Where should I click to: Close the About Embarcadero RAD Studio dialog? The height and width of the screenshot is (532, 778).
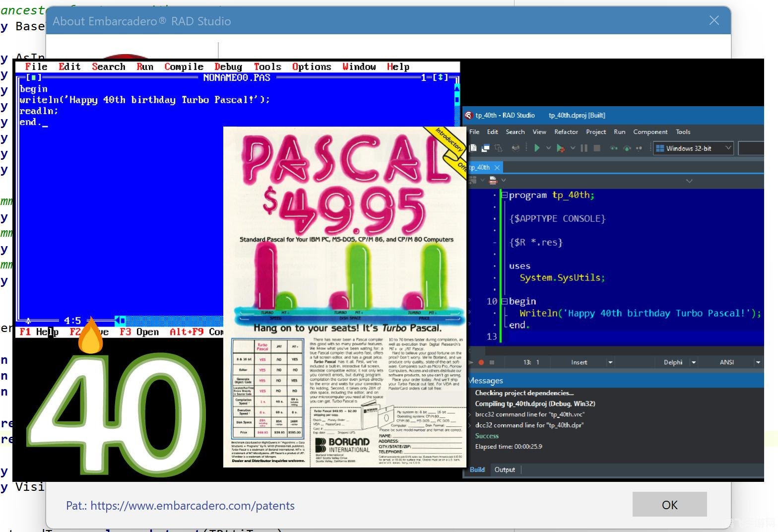coord(713,20)
